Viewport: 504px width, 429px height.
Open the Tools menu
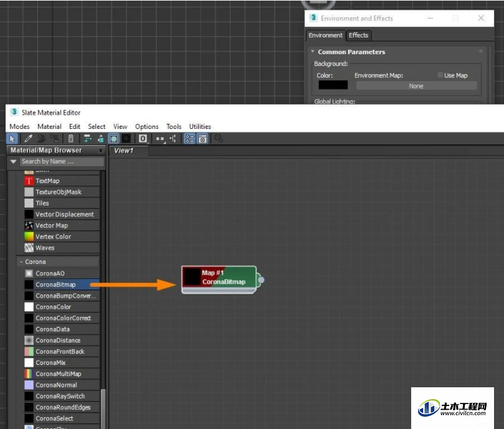[x=174, y=126]
